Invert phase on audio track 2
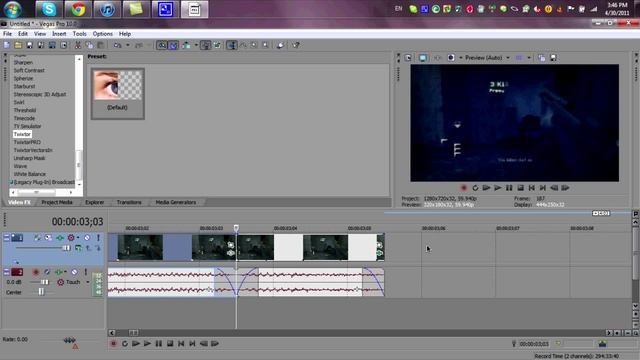The width and height of the screenshot is (640, 360). pos(47,272)
